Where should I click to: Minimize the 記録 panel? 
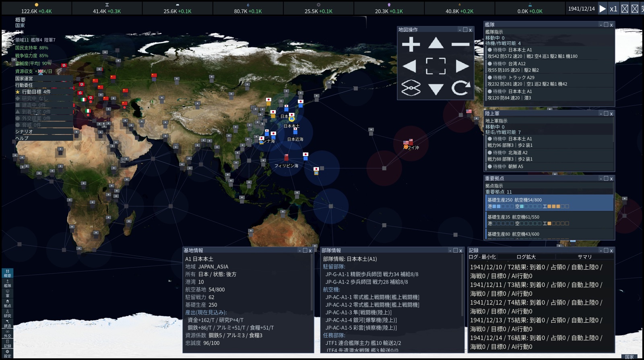(x=601, y=251)
